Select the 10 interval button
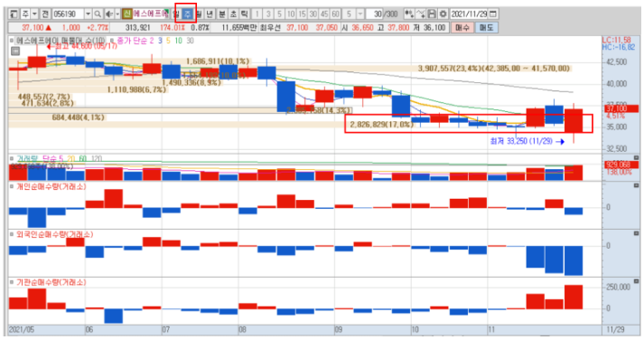Image resolution: width=644 pixels, height=340 pixels. (x=291, y=14)
